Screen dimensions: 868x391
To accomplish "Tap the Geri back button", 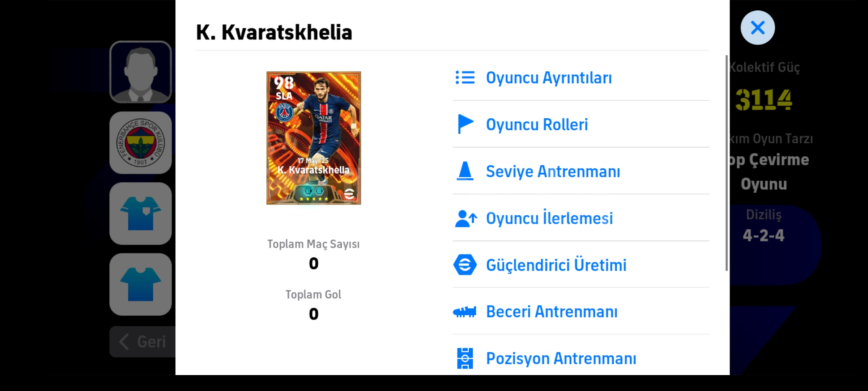I will (142, 342).
